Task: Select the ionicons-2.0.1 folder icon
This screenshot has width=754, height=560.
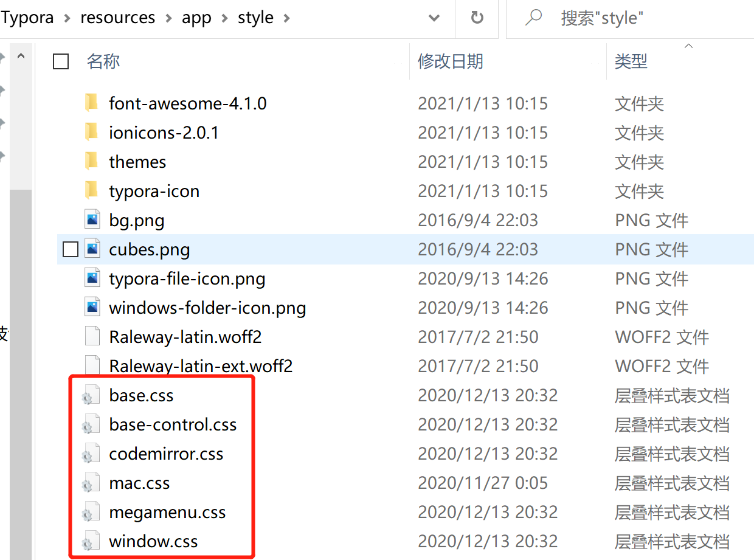Action: click(x=92, y=132)
